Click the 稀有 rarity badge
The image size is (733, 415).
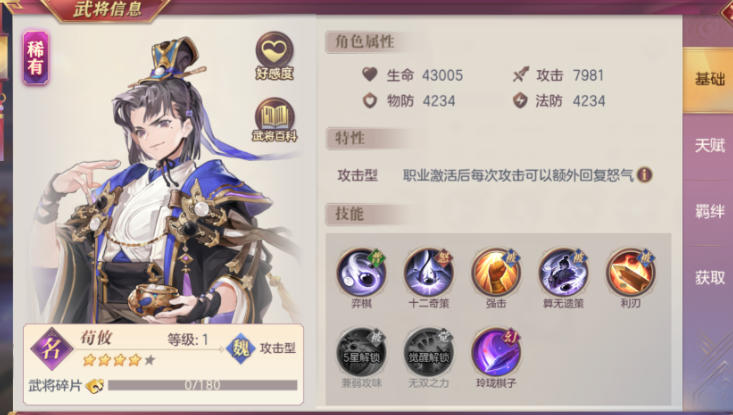[36, 58]
